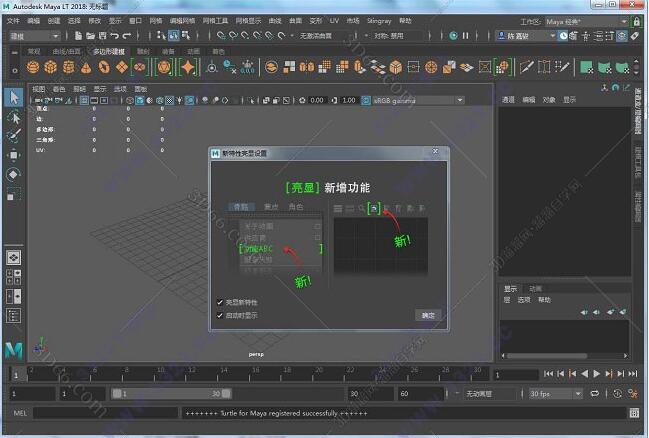649x438 pixels.
Task: Click the new scene icon in status line
Action: click(78, 36)
